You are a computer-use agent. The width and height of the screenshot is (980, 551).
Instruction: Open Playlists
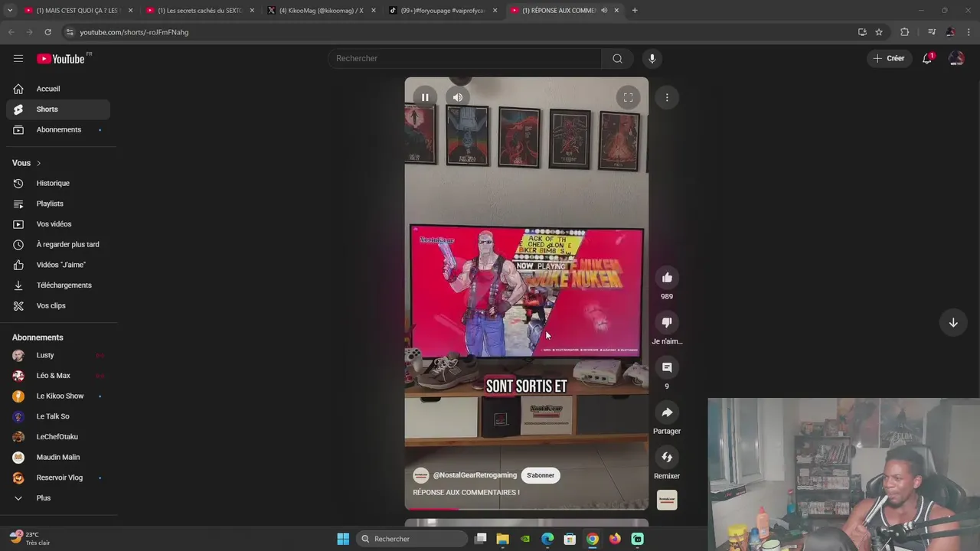tap(58, 204)
